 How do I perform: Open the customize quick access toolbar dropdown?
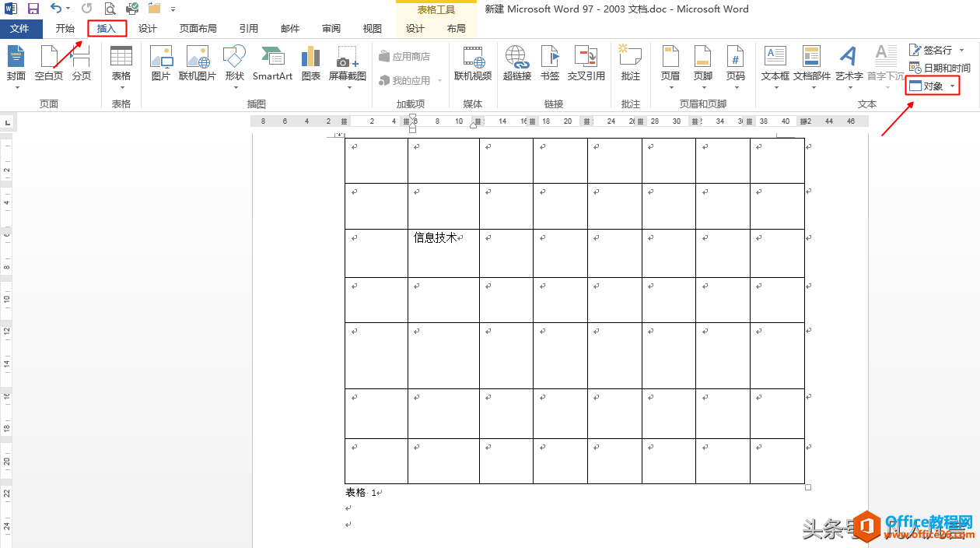click(x=173, y=9)
